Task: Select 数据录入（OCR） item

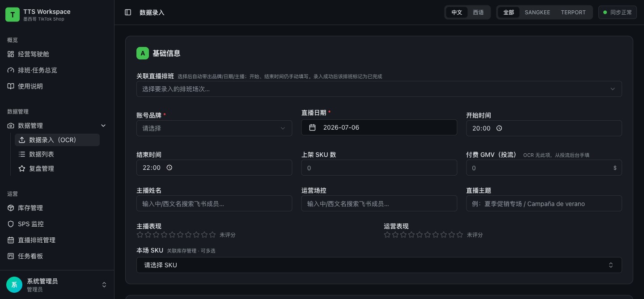Action: 57,140
